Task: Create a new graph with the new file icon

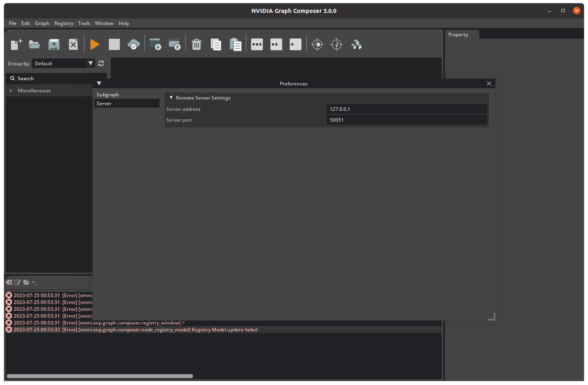Action: pyautogui.click(x=16, y=44)
